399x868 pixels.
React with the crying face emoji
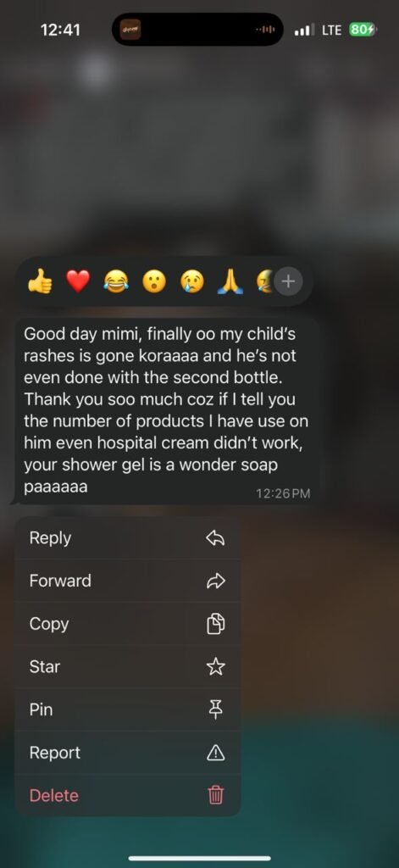192,283
